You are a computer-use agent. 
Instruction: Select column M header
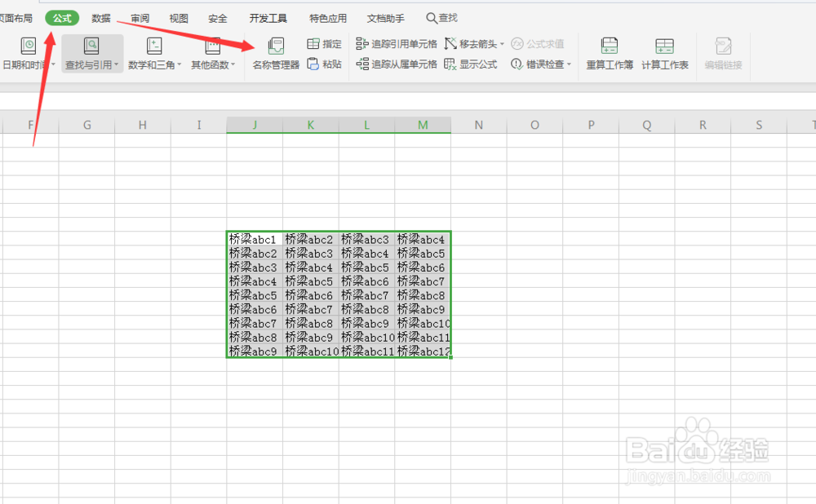[423, 125]
